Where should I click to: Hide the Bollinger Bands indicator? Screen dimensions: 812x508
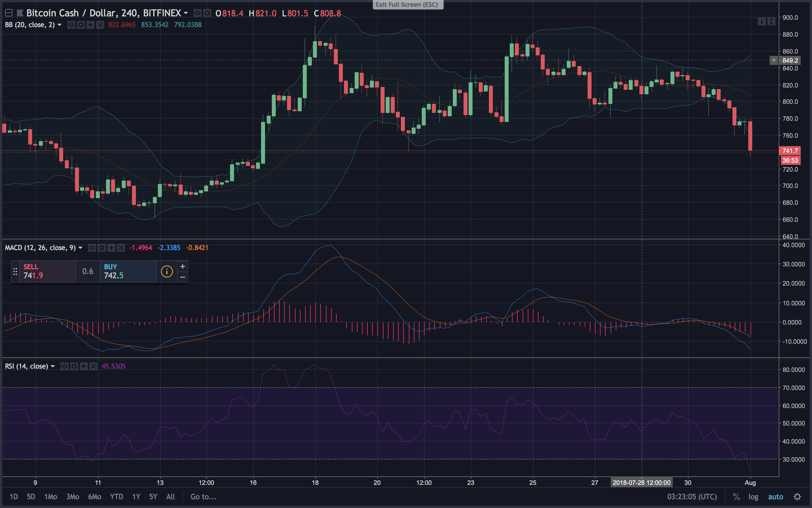[x=71, y=25]
